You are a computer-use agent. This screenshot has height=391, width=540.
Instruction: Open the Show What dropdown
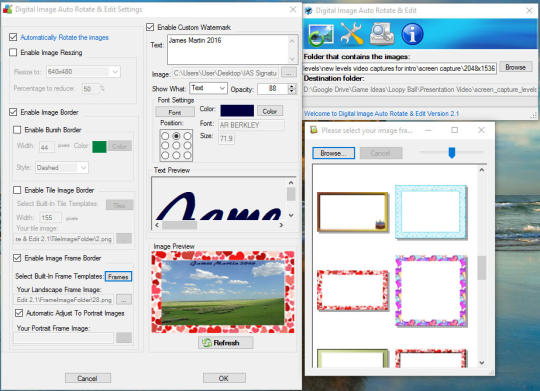tap(208, 89)
